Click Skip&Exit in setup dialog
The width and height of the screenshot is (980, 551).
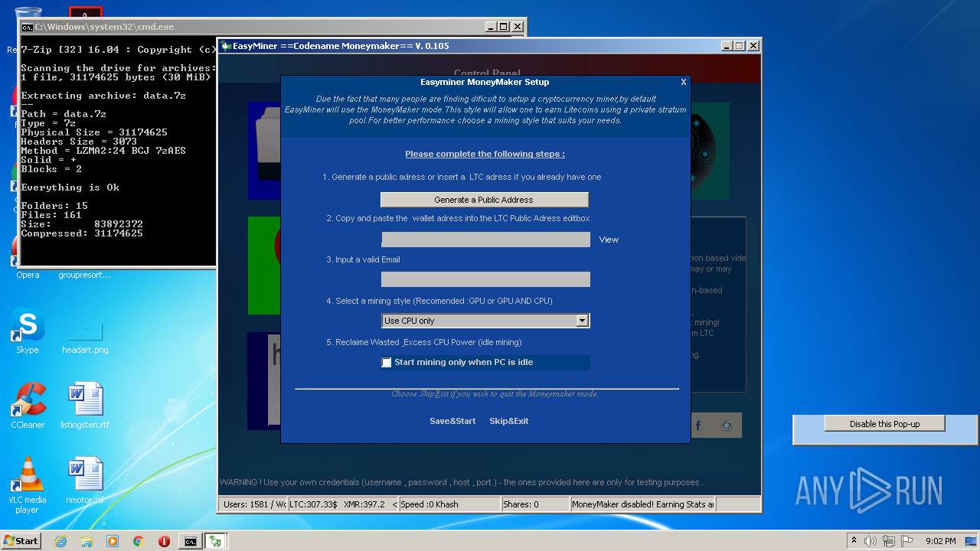508,421
